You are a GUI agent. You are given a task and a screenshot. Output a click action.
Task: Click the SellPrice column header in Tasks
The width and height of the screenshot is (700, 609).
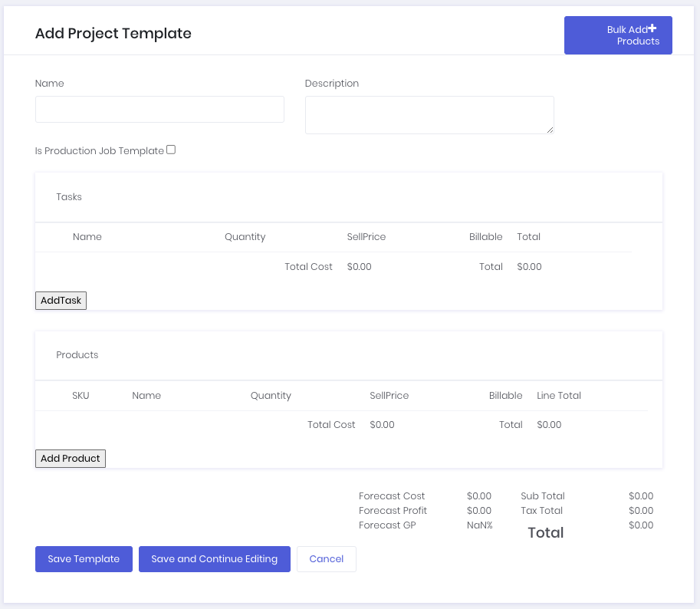(x=366, y=236)
